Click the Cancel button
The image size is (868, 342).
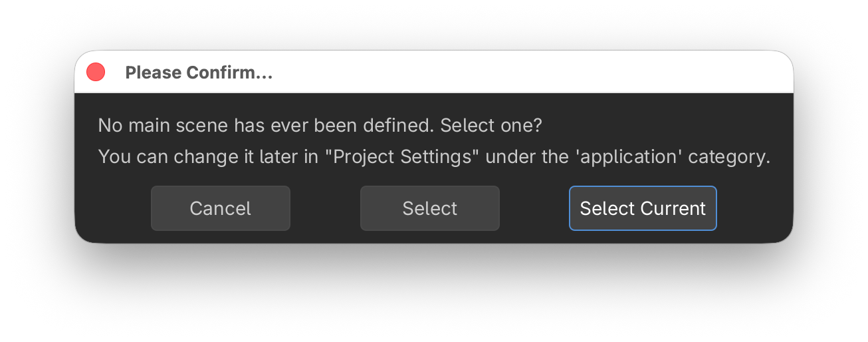pyautogui.click(x=220, y=208)
